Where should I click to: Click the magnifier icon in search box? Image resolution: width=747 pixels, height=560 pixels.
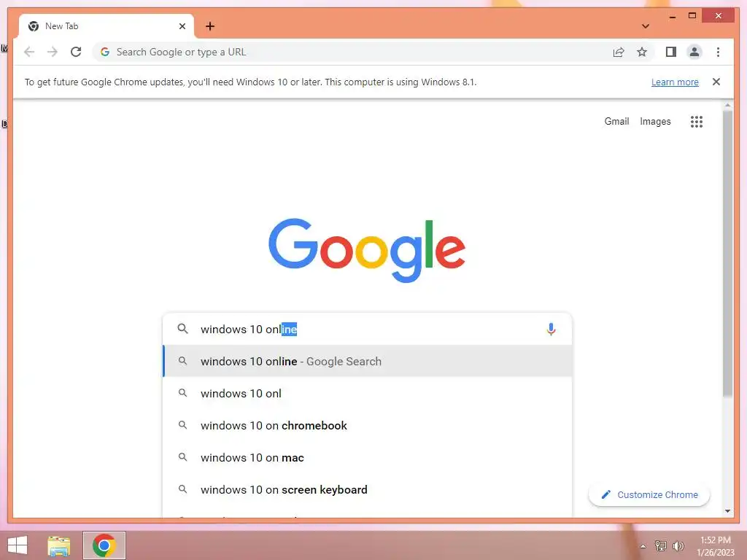click(182, 329)
